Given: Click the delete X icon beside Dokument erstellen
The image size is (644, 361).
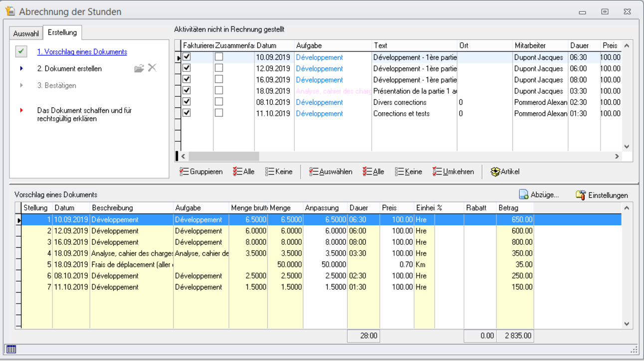Looking at the screenshot, I should coord(152,68).
